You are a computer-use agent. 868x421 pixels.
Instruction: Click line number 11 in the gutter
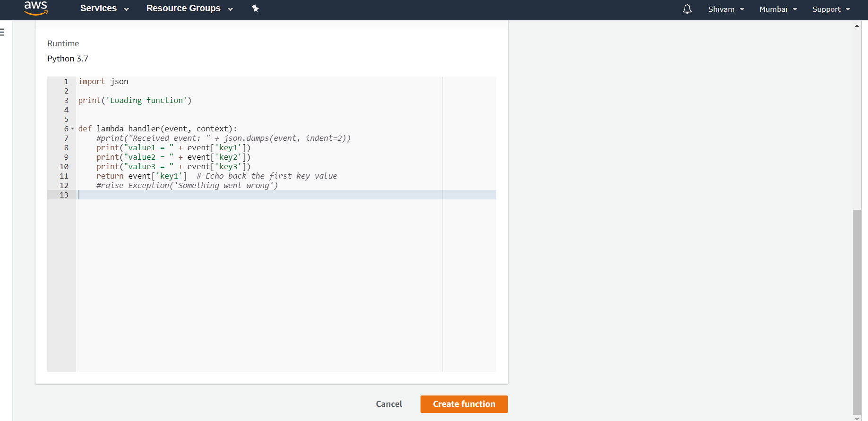coord(64,176)
